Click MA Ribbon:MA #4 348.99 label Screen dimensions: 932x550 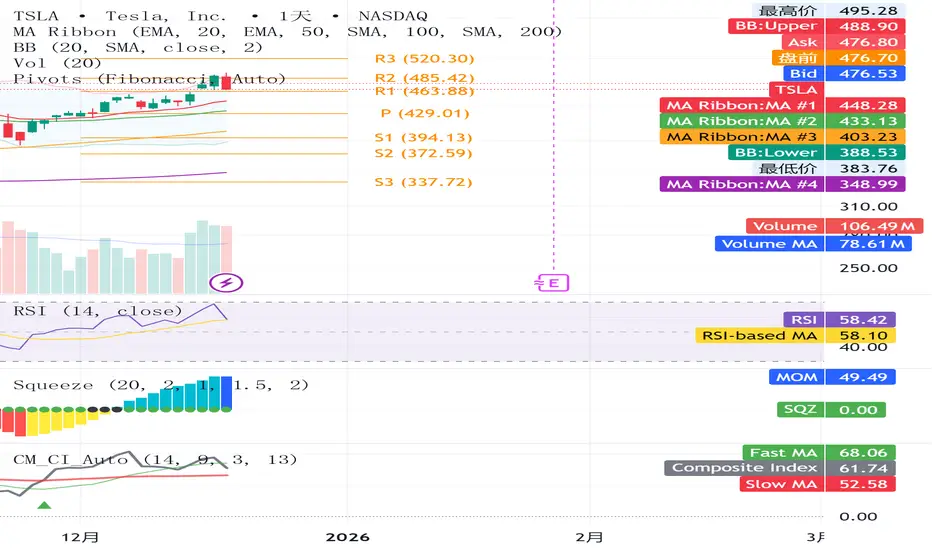point(783,184)
